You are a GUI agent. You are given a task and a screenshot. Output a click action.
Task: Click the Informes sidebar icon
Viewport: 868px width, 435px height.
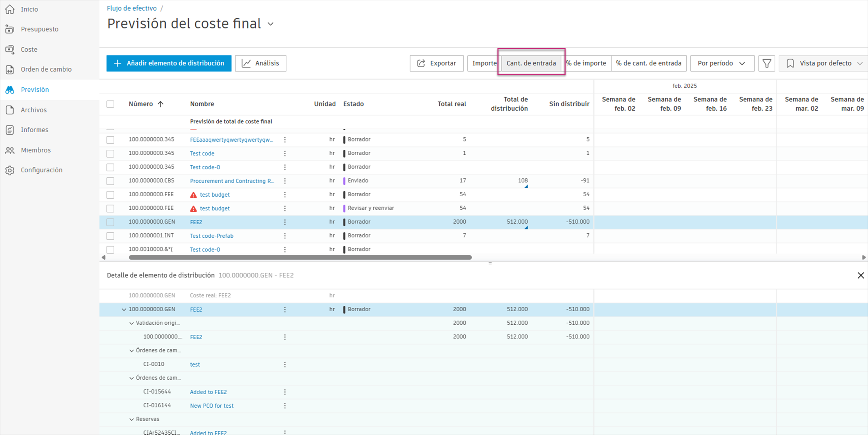point(10,130)
